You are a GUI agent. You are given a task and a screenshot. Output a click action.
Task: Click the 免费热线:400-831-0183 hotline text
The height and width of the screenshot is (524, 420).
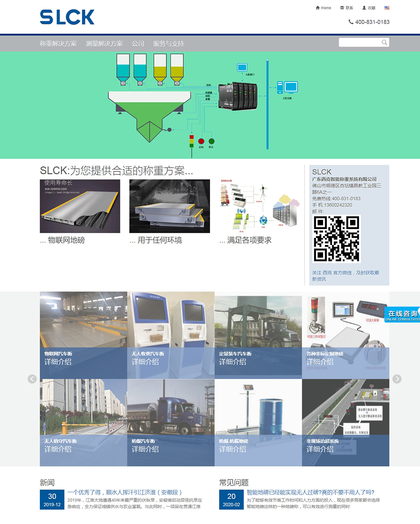tap(336, 199)
